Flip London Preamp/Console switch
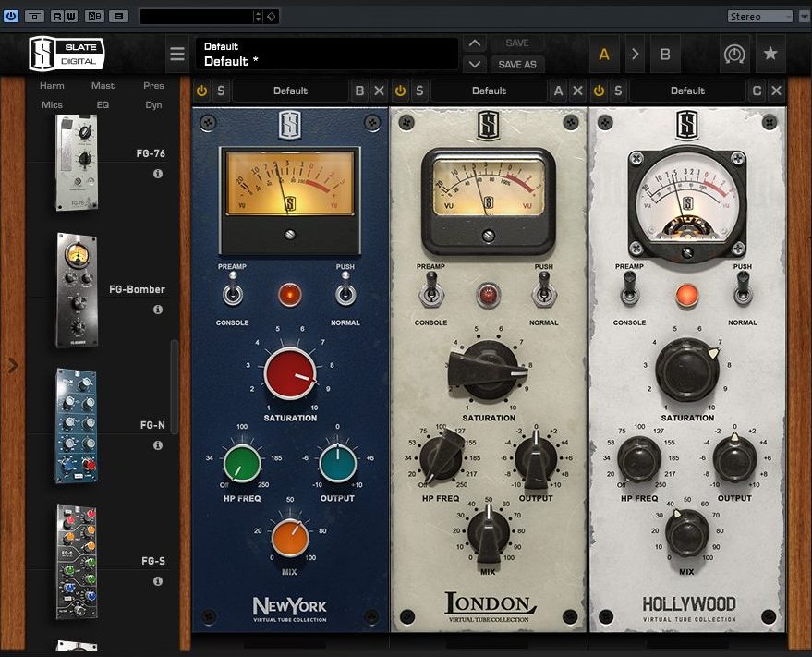 [x=430, y=291]
